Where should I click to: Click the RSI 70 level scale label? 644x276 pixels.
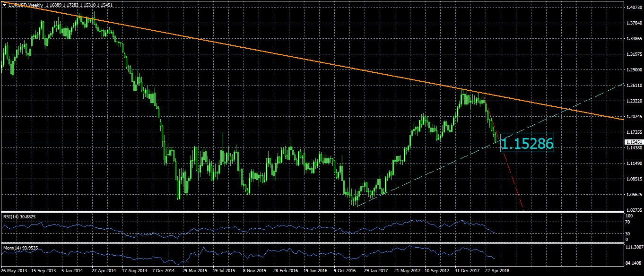point(627,222)
